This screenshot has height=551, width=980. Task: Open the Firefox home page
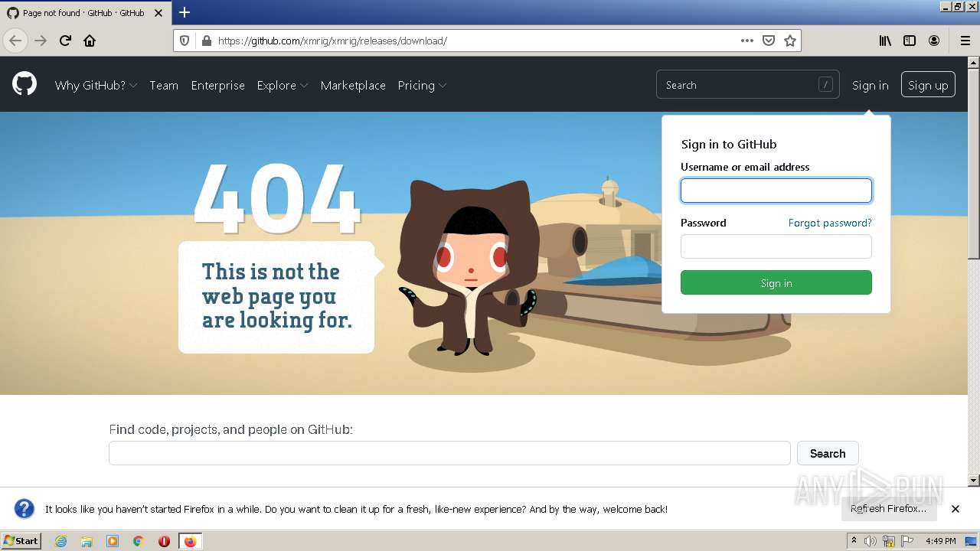point(90,41)
